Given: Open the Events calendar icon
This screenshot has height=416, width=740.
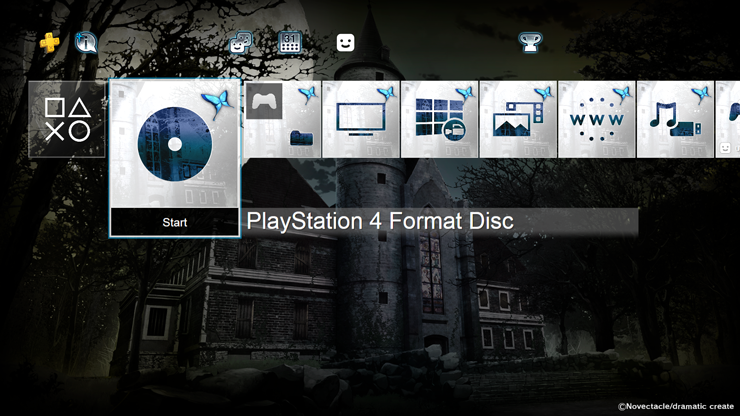Looking at the screenshot, I should (x=290, y=43).
